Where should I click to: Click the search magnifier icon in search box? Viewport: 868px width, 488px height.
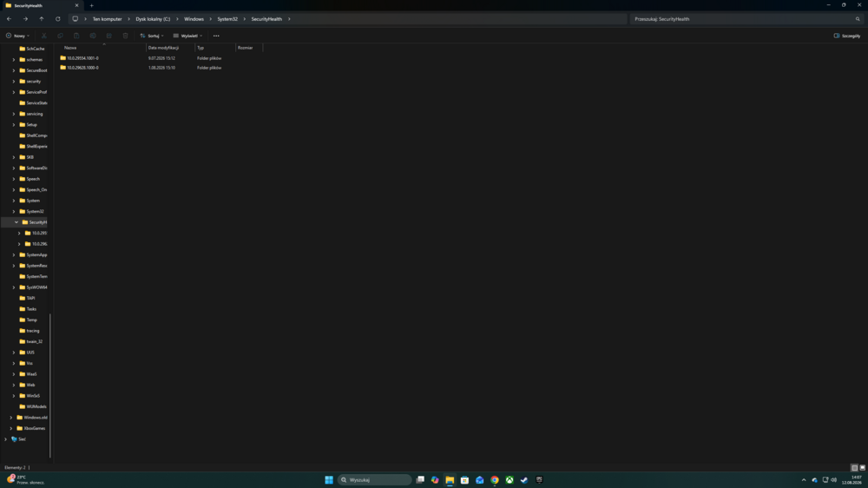tap(858, 19)
